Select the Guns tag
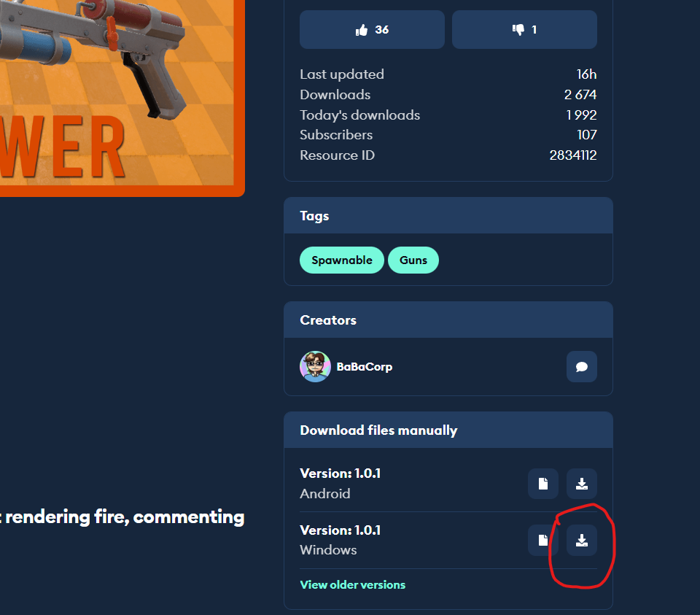 pyautogui.click(x=413, y=260)
